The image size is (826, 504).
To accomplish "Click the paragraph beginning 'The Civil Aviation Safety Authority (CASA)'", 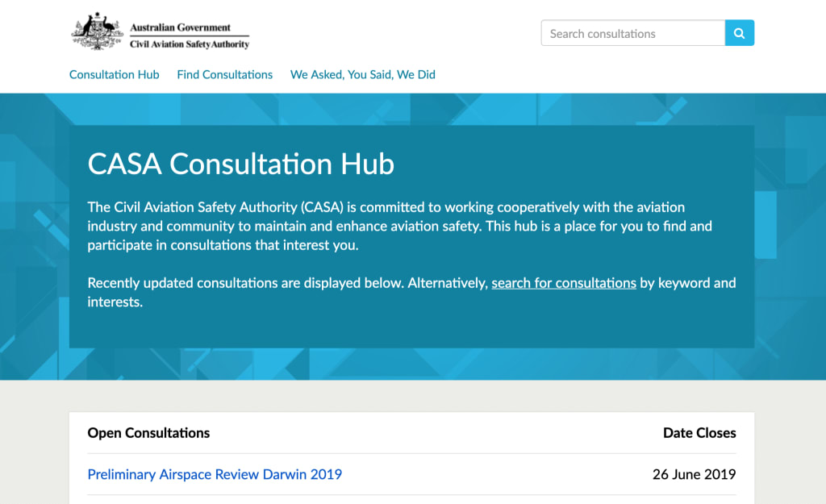I will (x=400, y=226).
